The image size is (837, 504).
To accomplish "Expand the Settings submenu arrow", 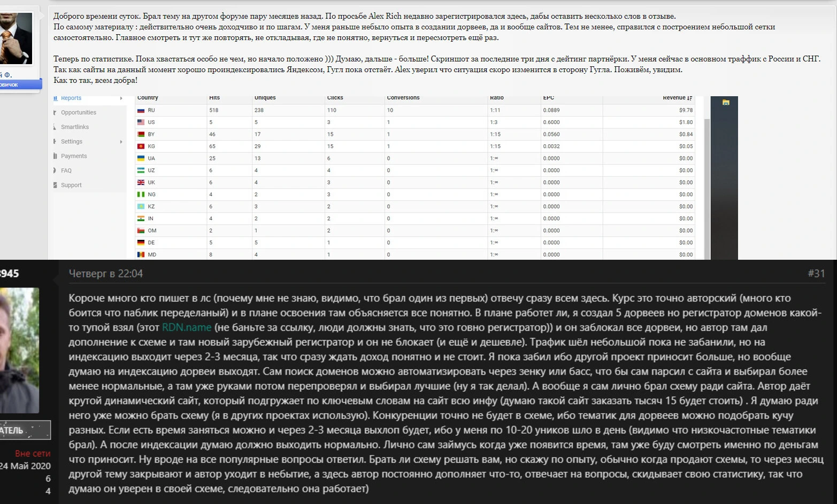I will point(121,142).
